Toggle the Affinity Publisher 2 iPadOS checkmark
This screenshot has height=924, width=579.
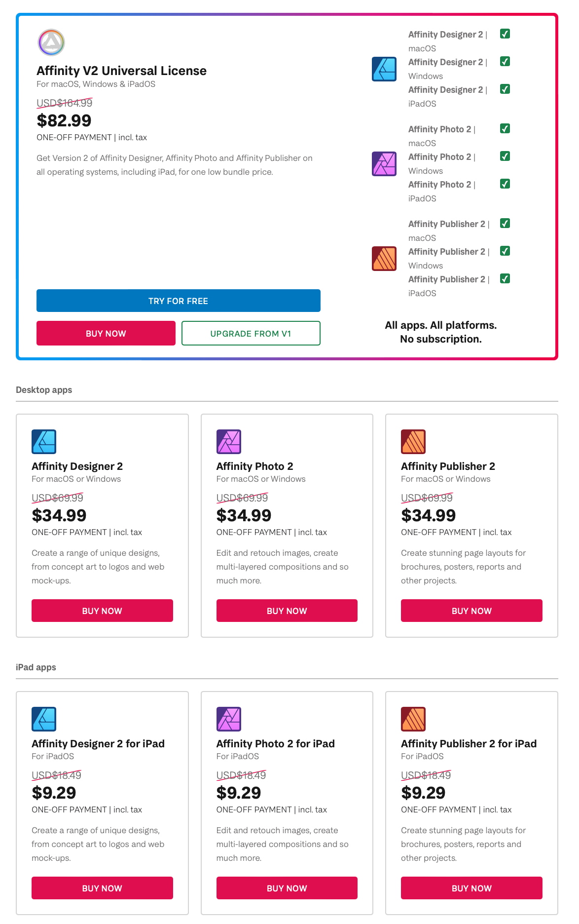tap(505, 279)
